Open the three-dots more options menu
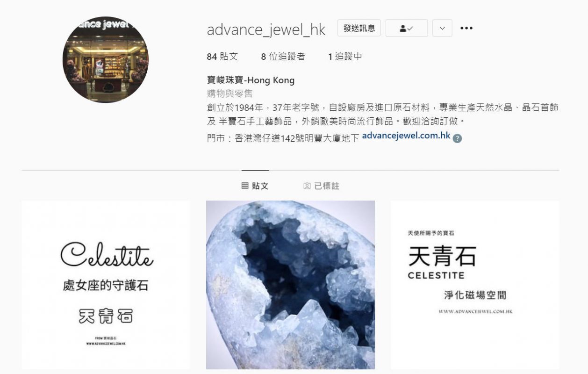 (x=466, y=28)
